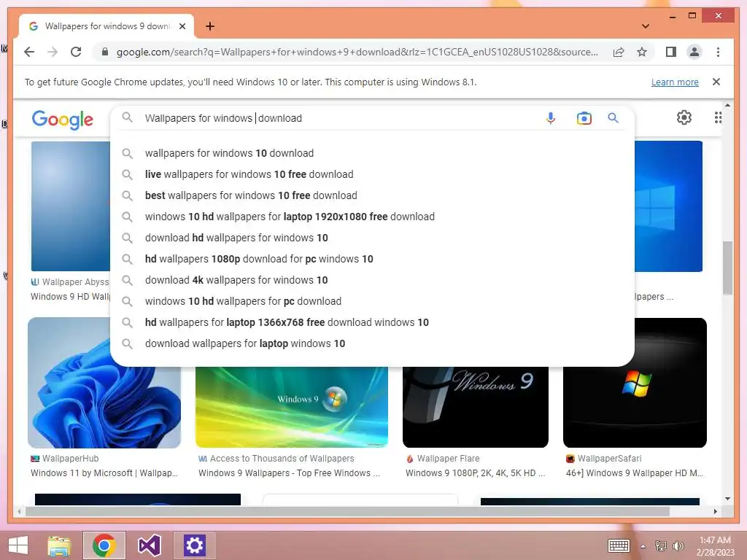This screenshot has height=560, width=747.
Task: Open the network status tray icon
Action: pyautogui.click(x=661, y=545)
